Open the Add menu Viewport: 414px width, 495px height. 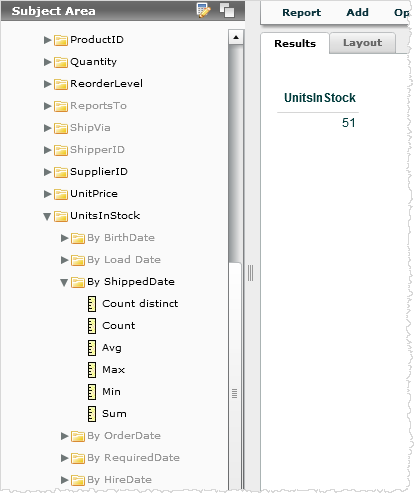[x=357, y=13]
